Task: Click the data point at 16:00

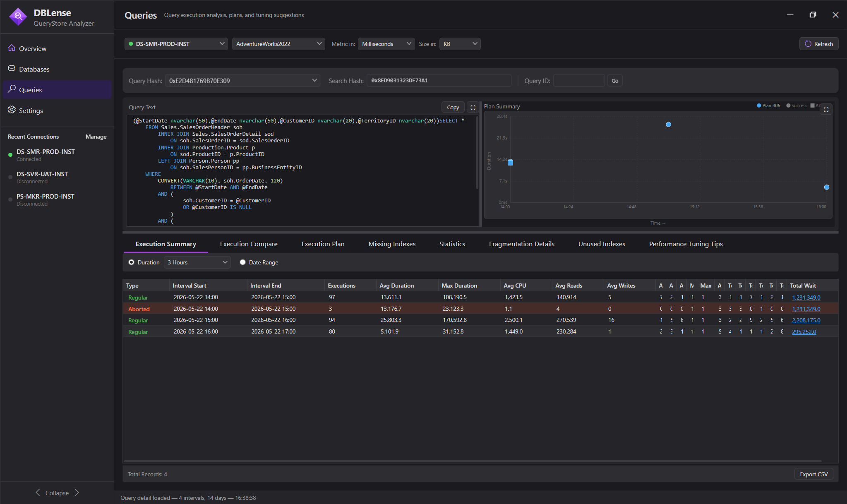Action: pyautogui.click(x=826, y=187)
